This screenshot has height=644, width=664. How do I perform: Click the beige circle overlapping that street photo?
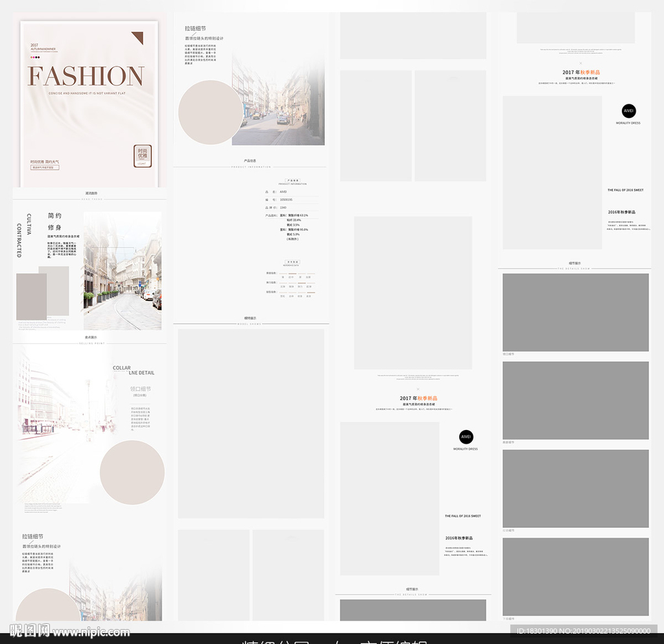click(x=211, y=112)
